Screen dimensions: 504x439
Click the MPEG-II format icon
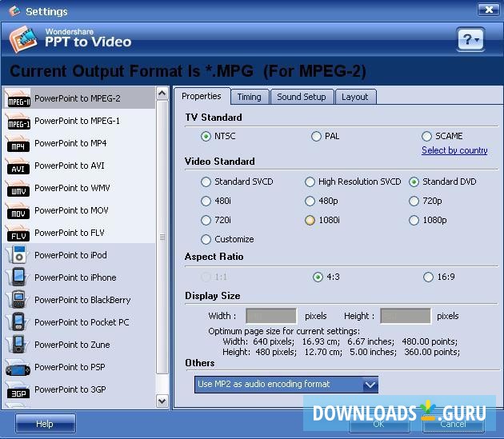[18, 98]
